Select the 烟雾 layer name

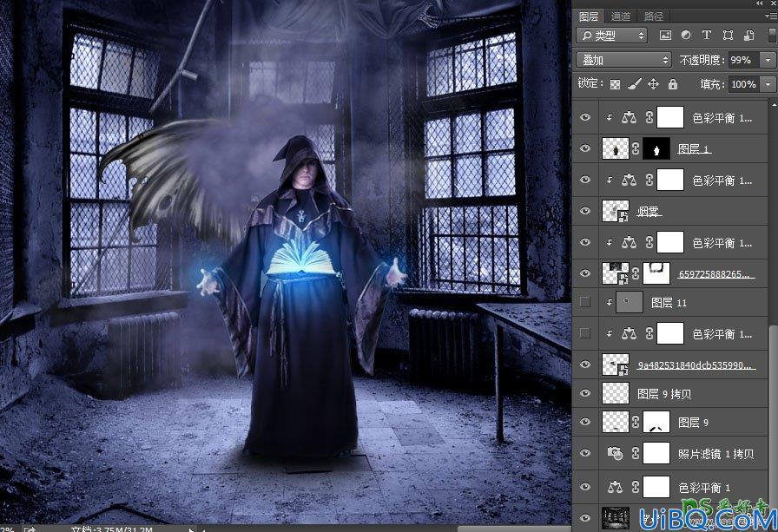pyautogui.click(x=649, y=211)
